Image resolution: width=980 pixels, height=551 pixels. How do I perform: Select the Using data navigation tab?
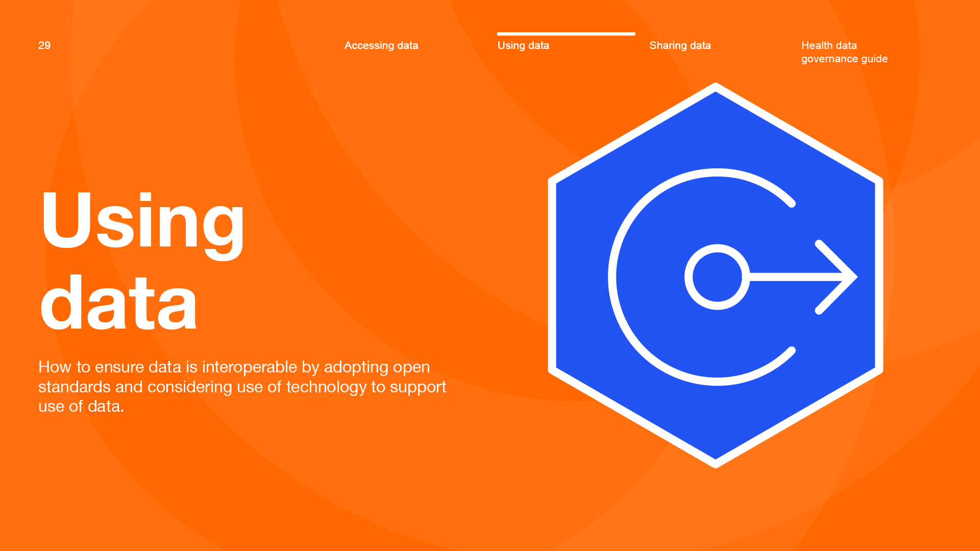[523, 45]
